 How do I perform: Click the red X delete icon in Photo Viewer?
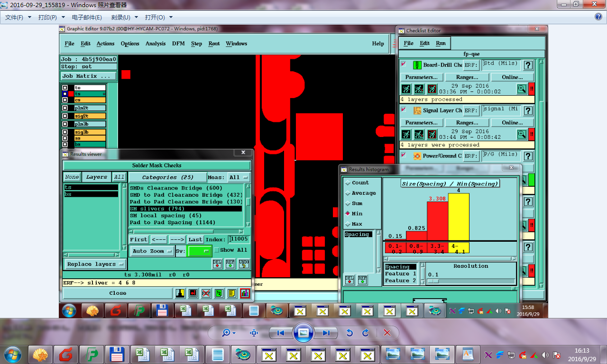click(387, 333)
